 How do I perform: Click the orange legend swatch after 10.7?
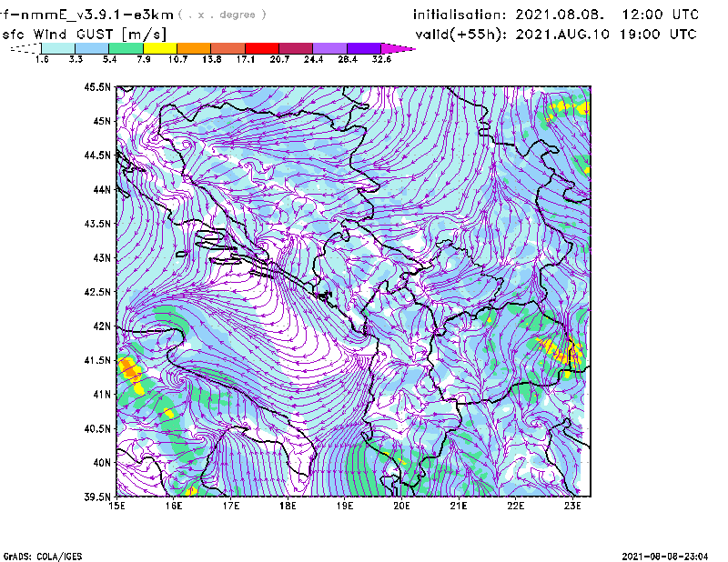(x=194, y=48)
